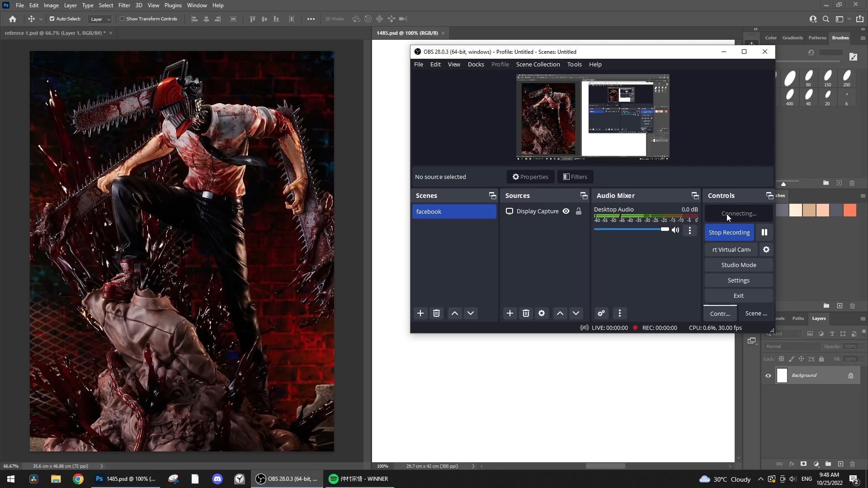Image resolution: width=868 pixels, height=488 pixels.
Task: Switch to Gradients panel tab
Action: (x=793, y=38)
